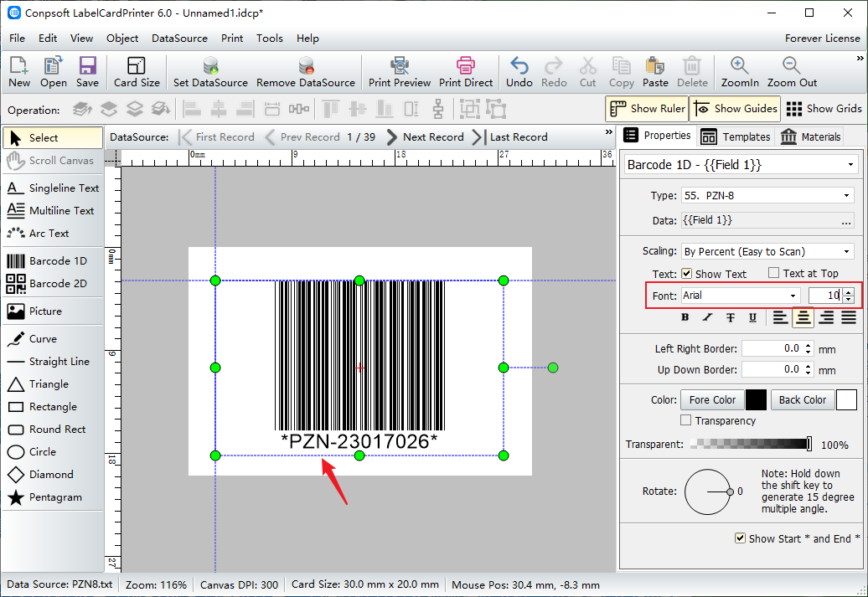Click the Transparent opacity slider

(x=752, y=444)
